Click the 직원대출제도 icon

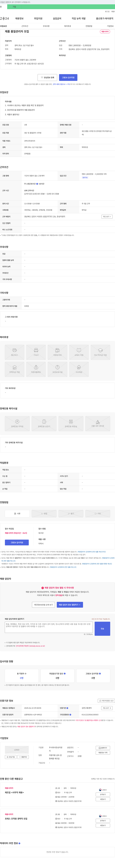point(36,369)
